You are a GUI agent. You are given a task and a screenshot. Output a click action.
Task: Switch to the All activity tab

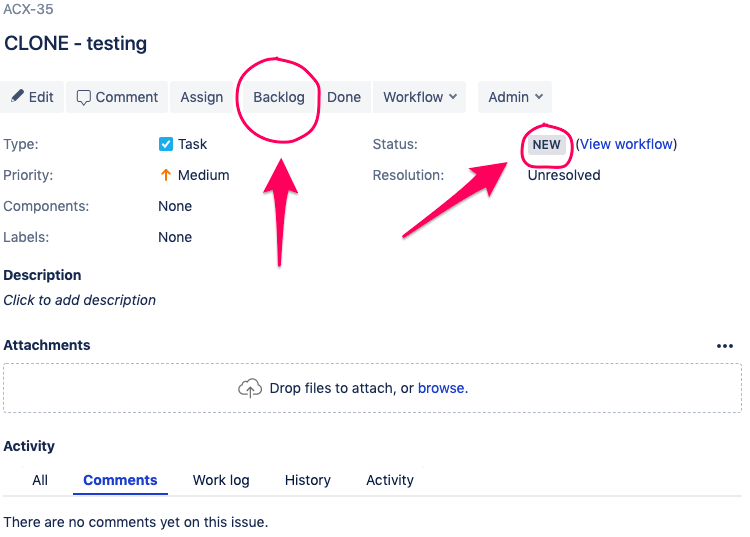pyautogui.click(x=40, y=480)
